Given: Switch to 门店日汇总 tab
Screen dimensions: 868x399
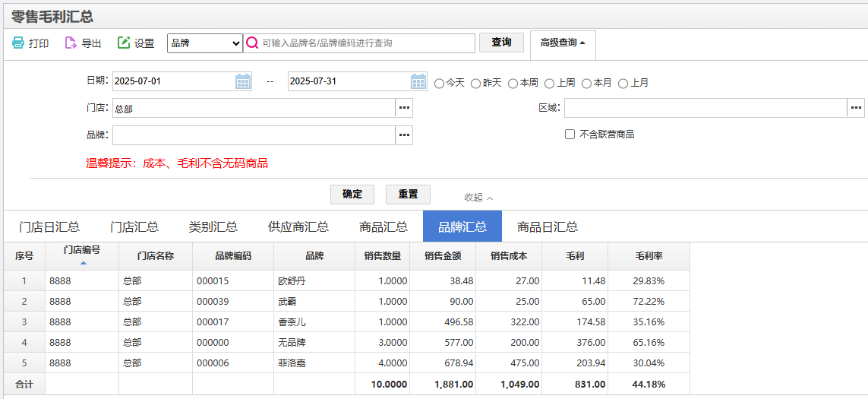Looking at the screenshot, I should (x=49, y=226).
